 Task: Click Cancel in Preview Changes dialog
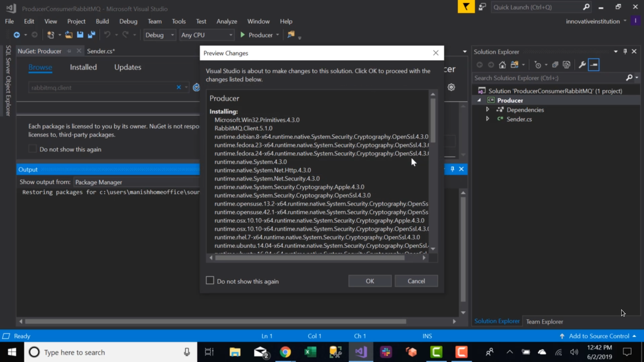[416, 281]
